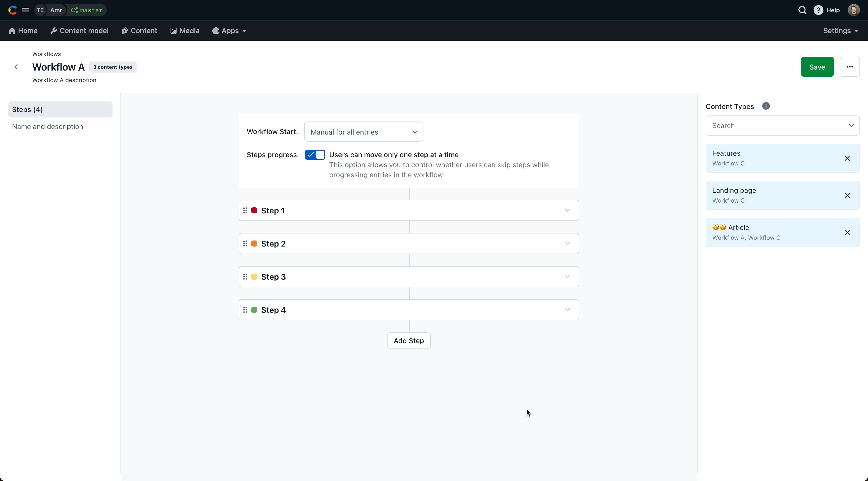Toggle one step at a time switch
Viewport: 868px width, 481px height.
click(315, 155)
